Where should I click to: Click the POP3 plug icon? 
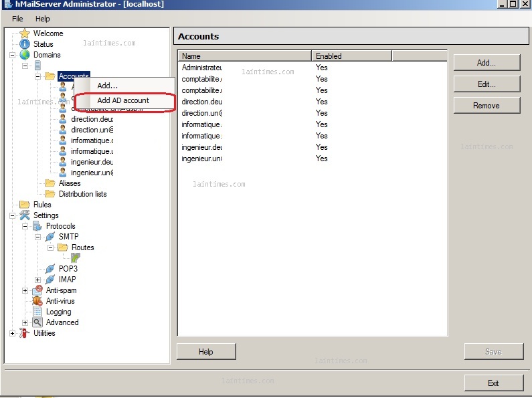[x=50, y=269]
